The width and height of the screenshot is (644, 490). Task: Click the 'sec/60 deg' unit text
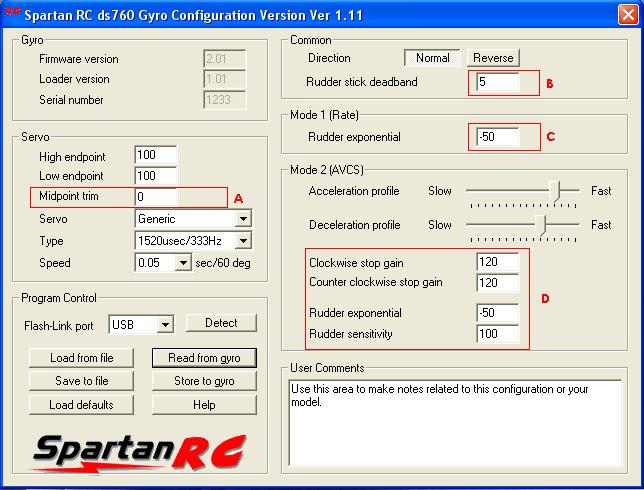coord(223,263)
